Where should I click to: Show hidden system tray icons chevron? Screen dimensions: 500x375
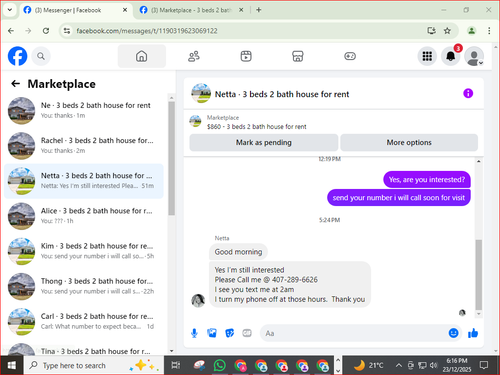click(x=399, y=365)
